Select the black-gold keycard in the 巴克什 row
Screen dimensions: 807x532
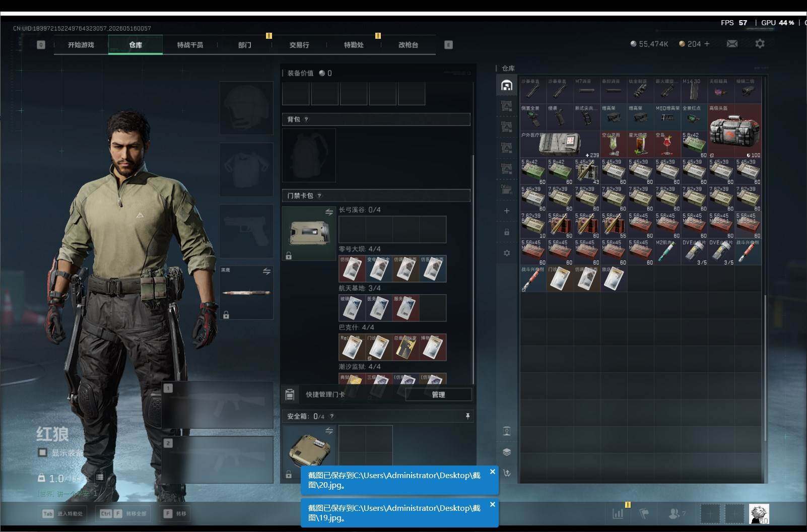[406, 347]
